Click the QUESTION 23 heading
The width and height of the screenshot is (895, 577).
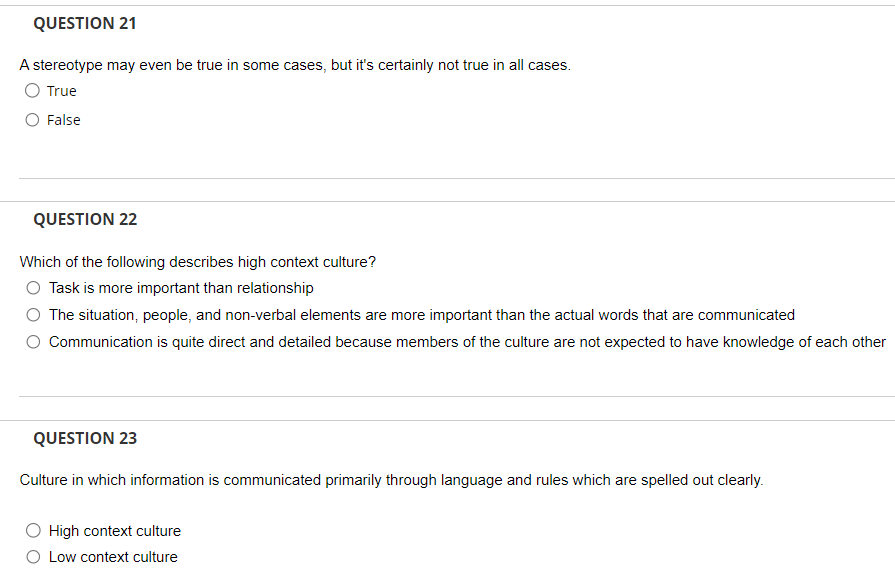point(85,438)
